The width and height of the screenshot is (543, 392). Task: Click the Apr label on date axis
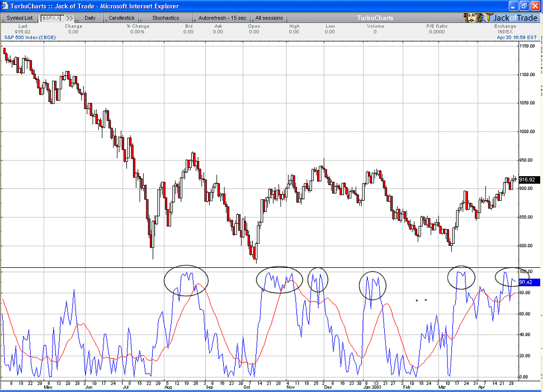pos(481,387)
